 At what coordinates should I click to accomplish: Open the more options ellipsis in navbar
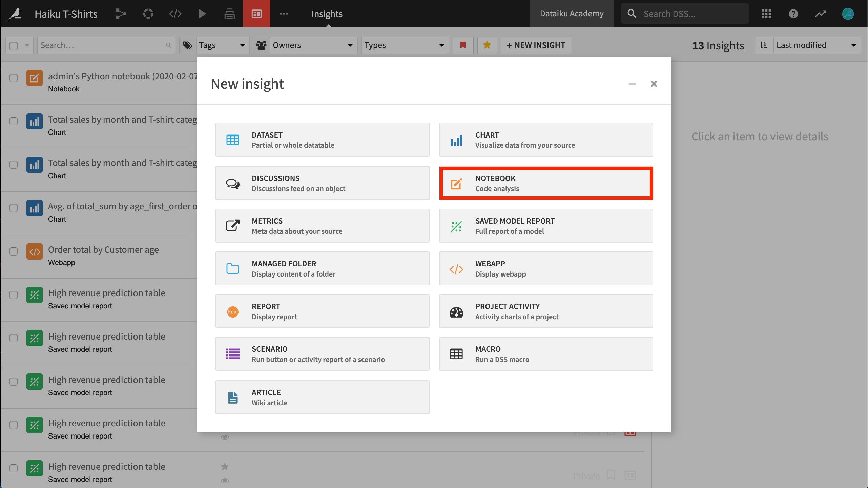284,14
